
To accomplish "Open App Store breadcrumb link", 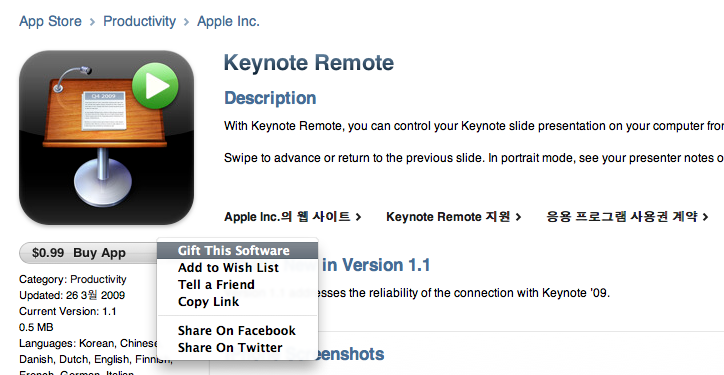I will 50,21.
